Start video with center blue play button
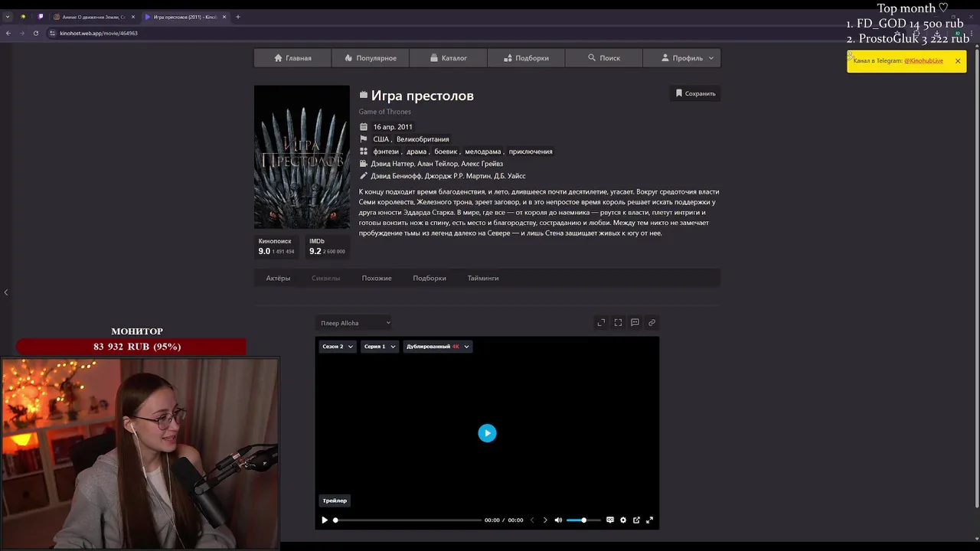The width and height of the screenshot is (980, 551). [487, 433]
